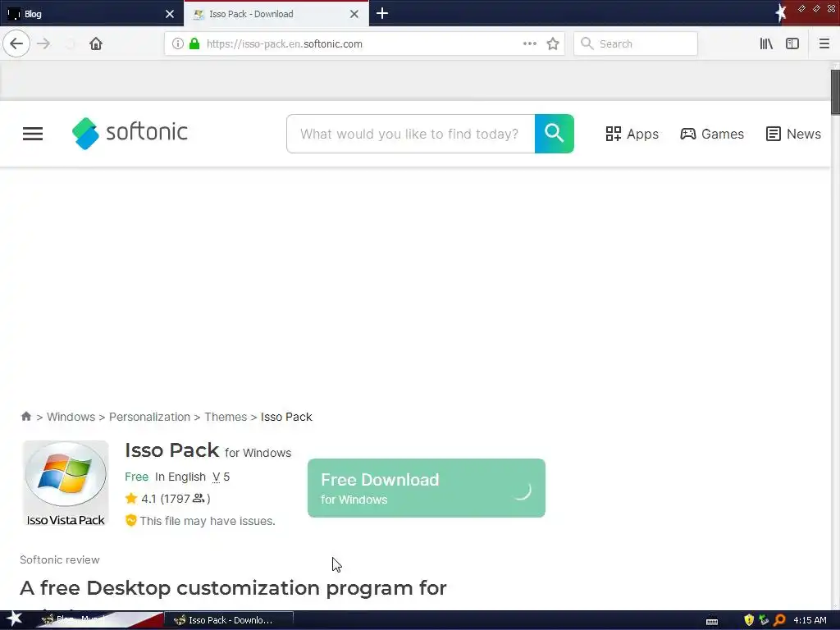Click the vertical scrollbar thumb

coord(835,92)
